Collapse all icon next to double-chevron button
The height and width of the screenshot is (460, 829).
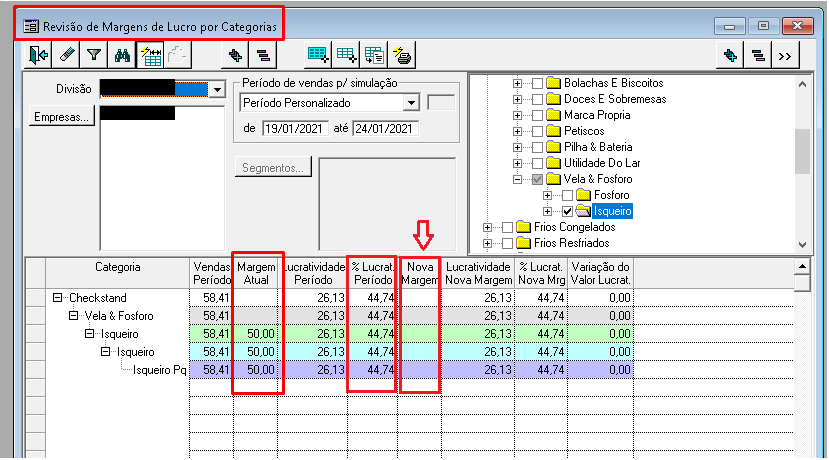(758, 55)
